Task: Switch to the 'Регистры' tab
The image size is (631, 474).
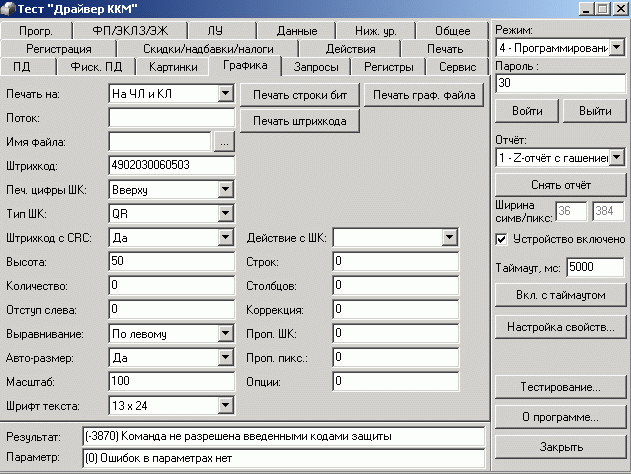Action: [x=388, y=66]
